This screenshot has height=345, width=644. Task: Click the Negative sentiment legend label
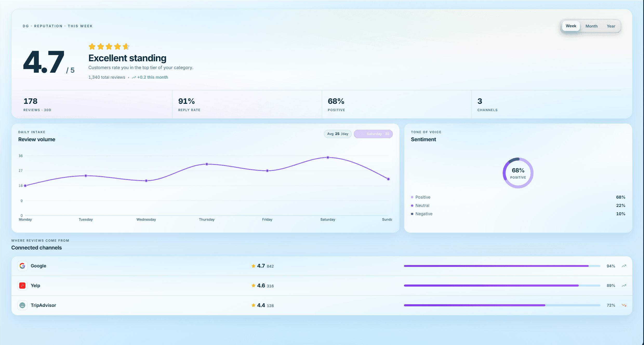[x=424, y=214]
